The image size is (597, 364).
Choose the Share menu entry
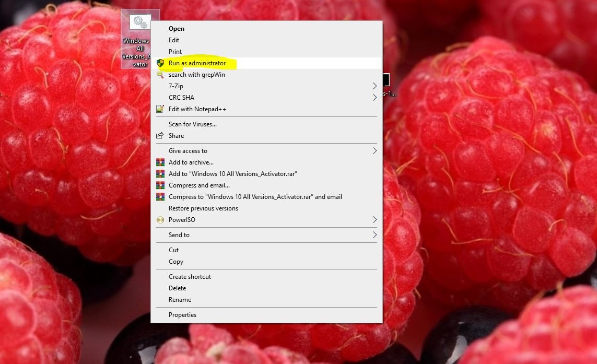coord(266,136)
